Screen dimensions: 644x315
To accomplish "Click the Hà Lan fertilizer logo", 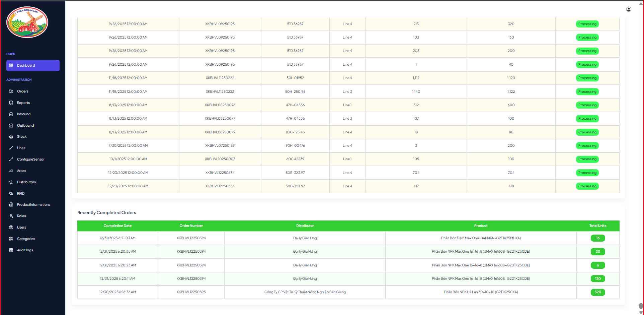I will point(27,22).
